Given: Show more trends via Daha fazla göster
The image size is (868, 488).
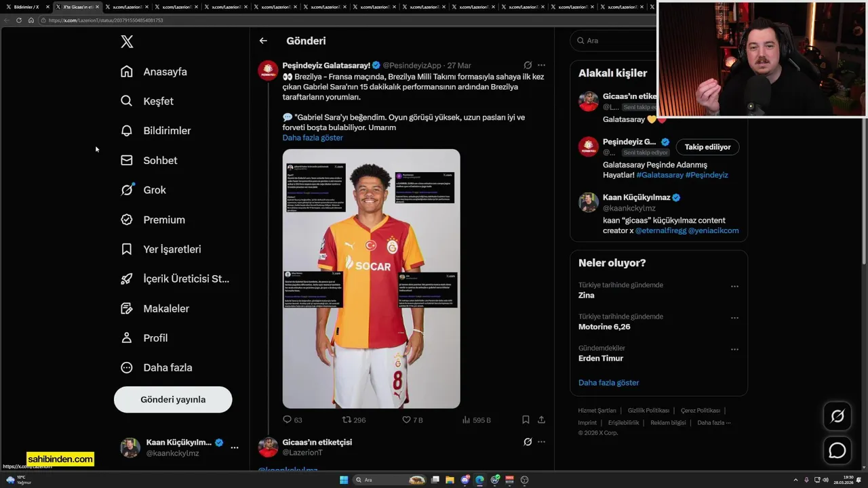Looking at the screenshot, I should pyautogui.click(x=608, y=383).
